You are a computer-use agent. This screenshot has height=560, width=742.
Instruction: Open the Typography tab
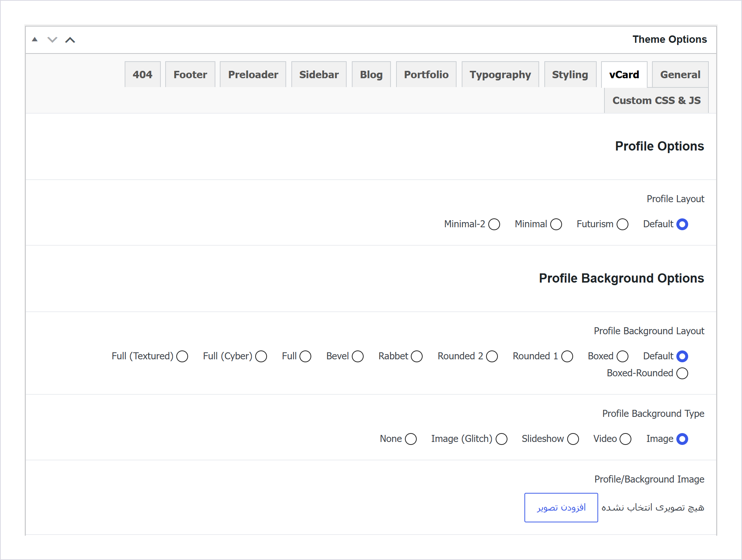pos(500,75)
